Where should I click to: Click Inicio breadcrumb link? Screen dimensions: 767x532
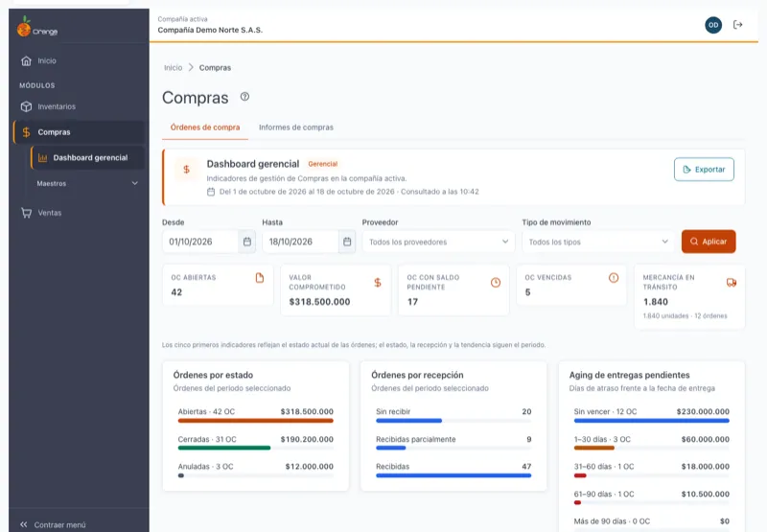pos(174,67)
